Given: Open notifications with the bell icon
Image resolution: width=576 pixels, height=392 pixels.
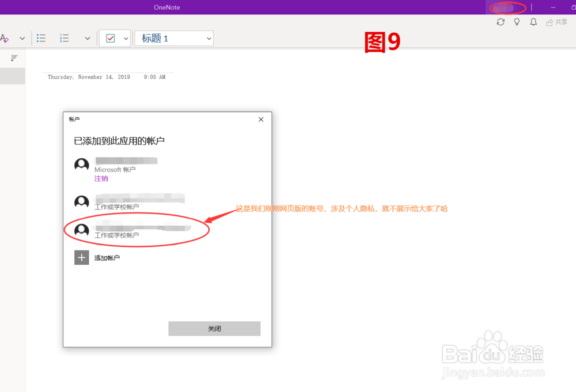Looking at the screenshot, I should point(533,21).
